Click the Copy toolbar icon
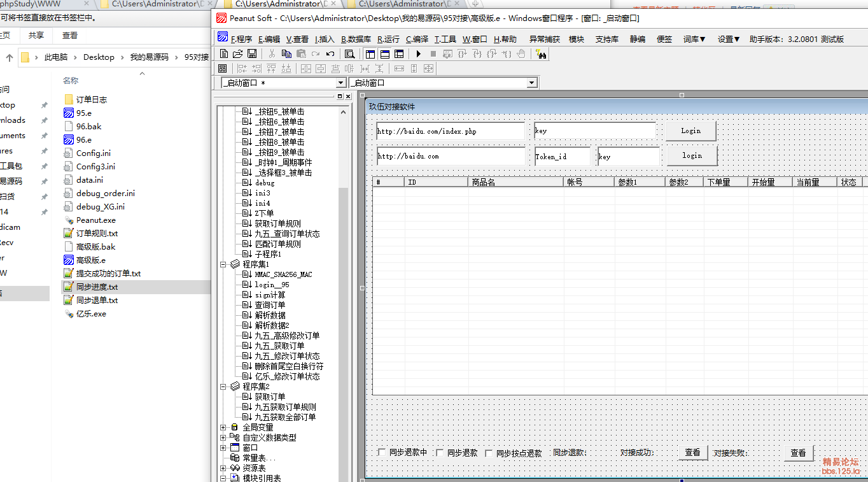Image resolution: width=868 pixels, height=482 pixels. [x=286, y=54]
